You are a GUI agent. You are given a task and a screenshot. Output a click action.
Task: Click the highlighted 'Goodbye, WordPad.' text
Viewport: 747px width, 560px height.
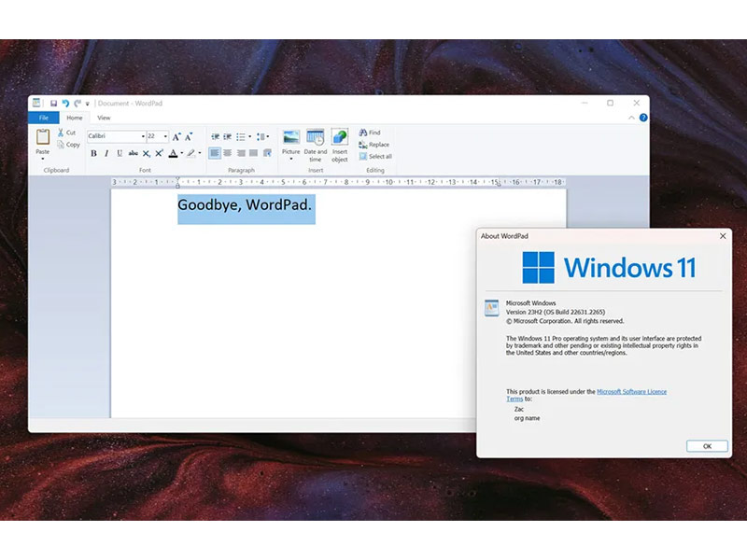(x=245, y=205)
